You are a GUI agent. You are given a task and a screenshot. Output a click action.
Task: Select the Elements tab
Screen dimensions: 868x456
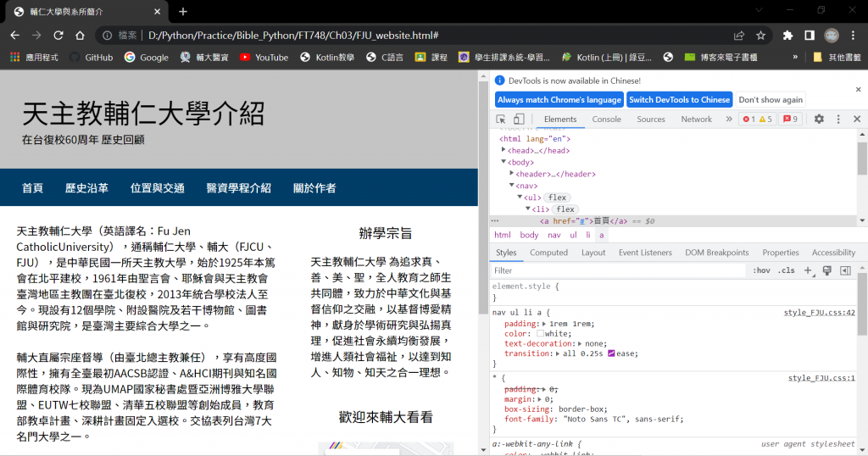560,119
